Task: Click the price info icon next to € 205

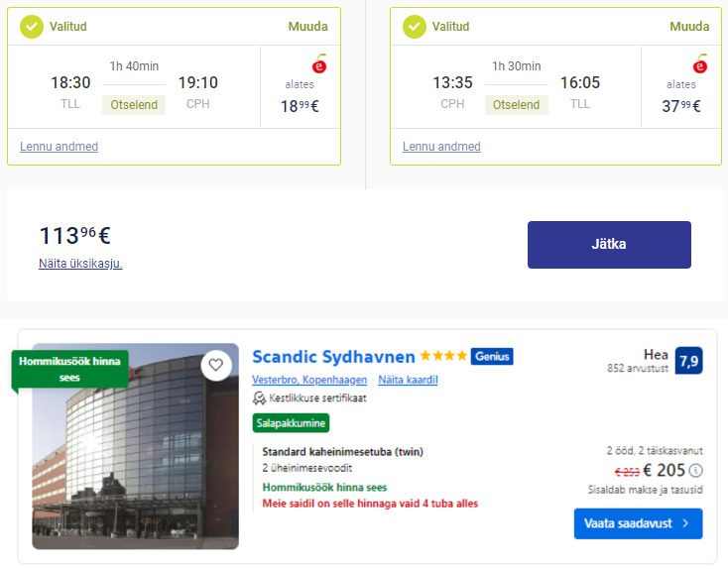Action: pyautogui.click(x=695, y=471)
